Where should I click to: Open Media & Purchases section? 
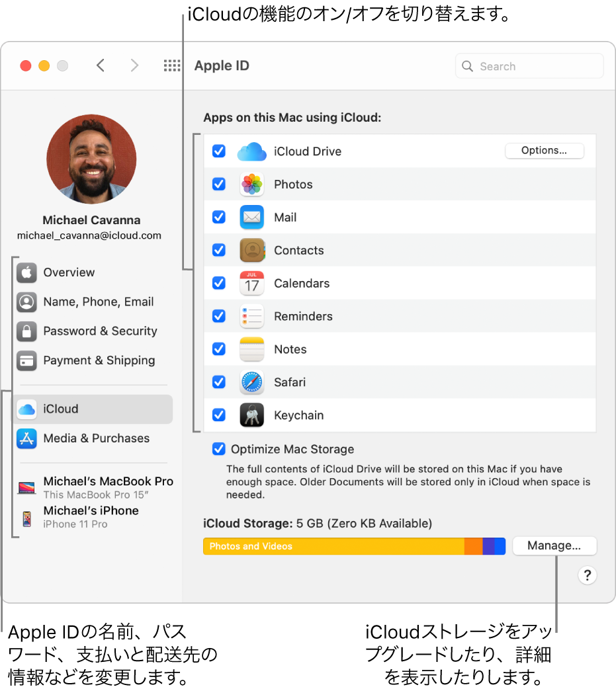93,439
